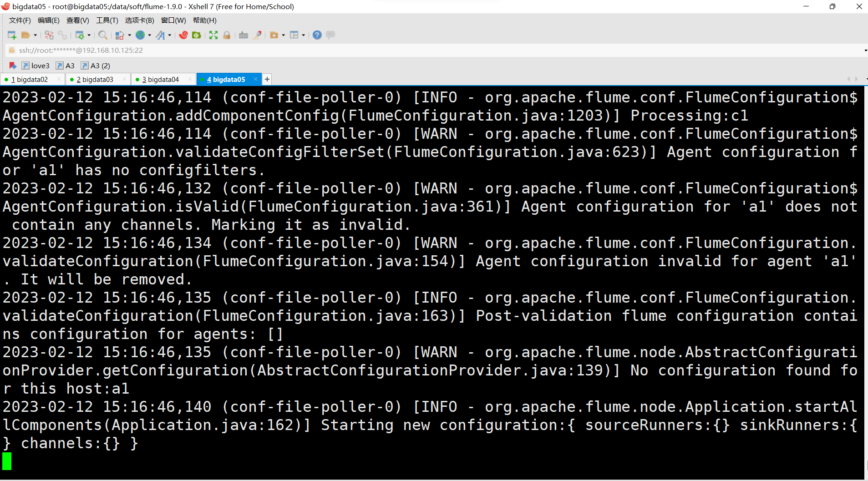Image resolution: width=868 pixels, height=481 pixels.
Task: Open the Font settings icon
Action: [x=160, y=35]
